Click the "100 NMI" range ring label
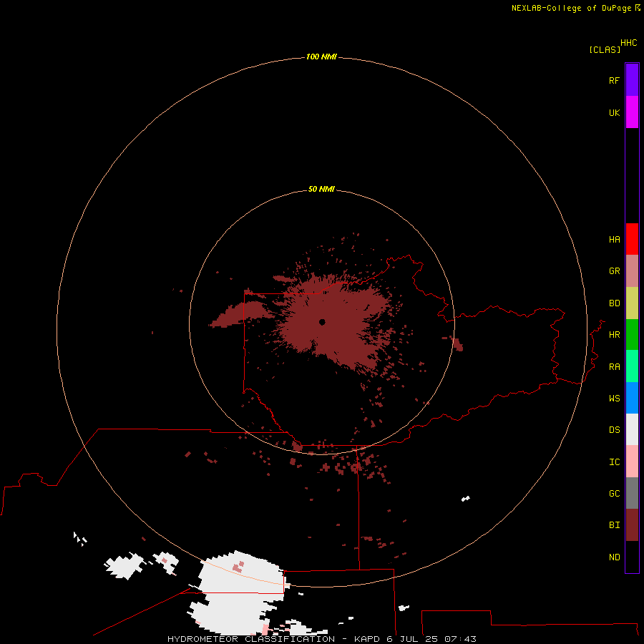Screen dimensions: 644x644 [x=321, y=57]
